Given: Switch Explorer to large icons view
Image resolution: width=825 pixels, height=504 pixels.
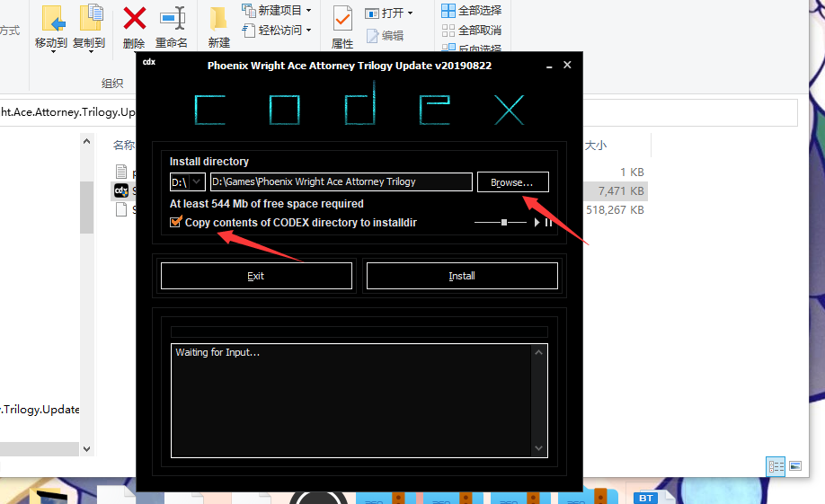Looking at the screenshot, I should 795,466.
